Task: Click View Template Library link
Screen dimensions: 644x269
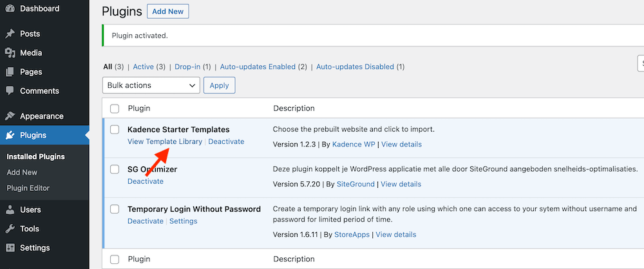Action: pyautogui.click(x=165, y=141)
